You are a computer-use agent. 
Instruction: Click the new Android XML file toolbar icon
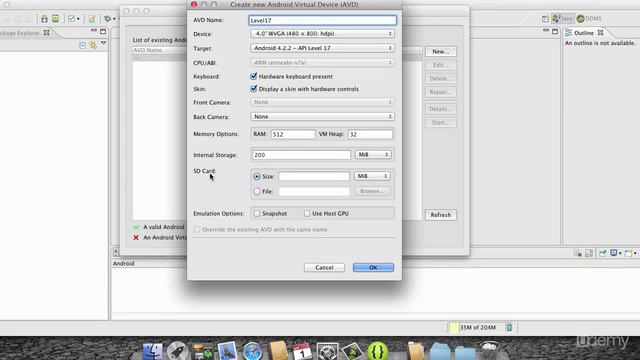92,19
